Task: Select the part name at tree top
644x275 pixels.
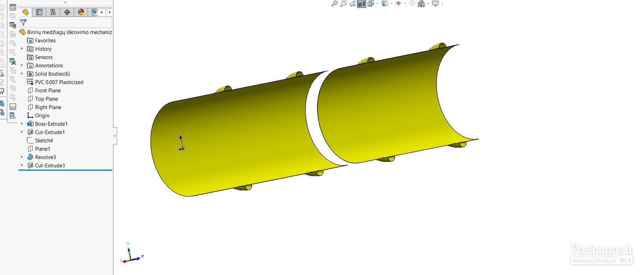Action: [x=69, y=32]
